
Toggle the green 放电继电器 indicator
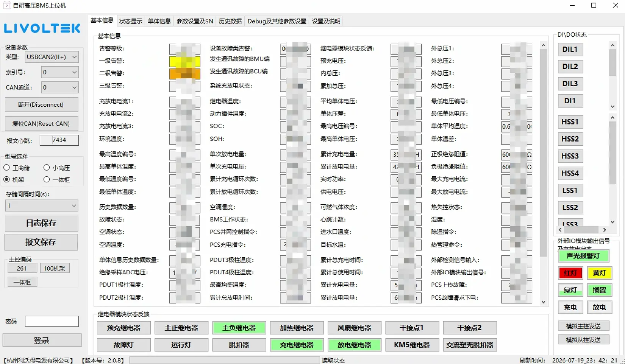pos(355,345)
